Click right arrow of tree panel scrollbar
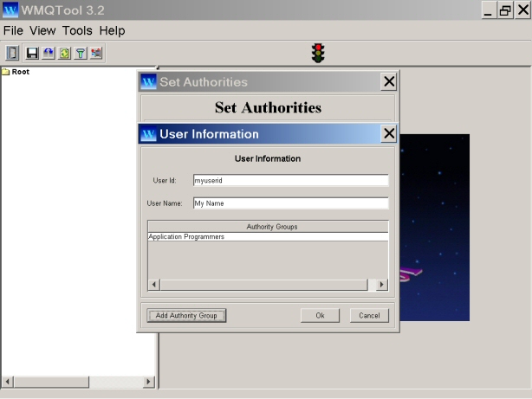 coord(148,382)
